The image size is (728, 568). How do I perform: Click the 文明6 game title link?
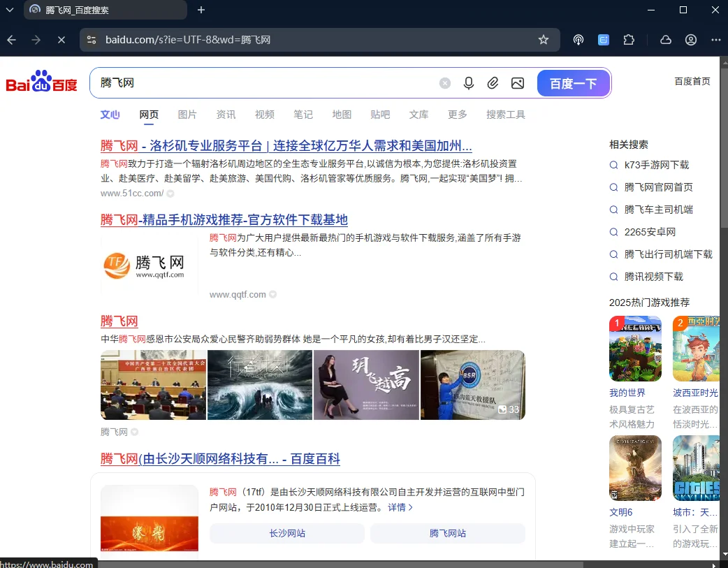click(620, 512)
